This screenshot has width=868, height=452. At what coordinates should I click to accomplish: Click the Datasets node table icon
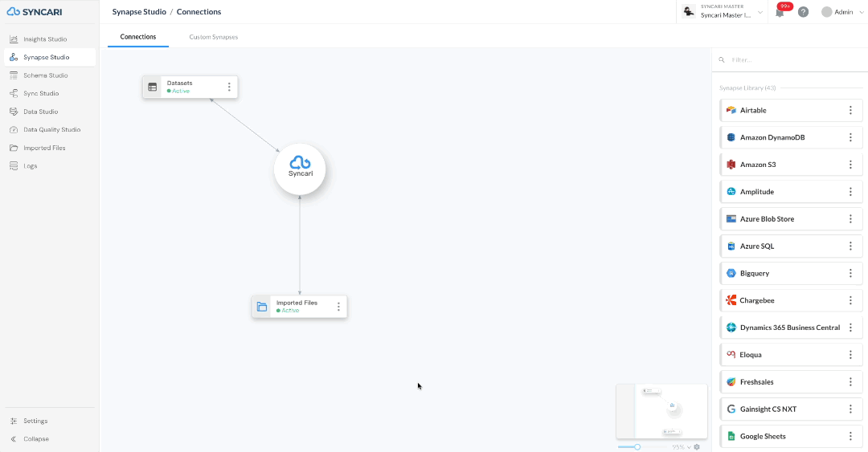click(x=152, y=87)
